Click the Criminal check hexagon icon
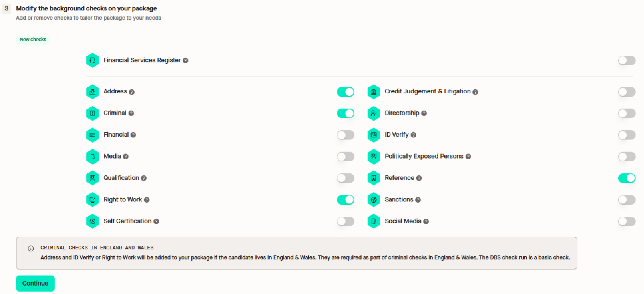The height and width of the screenshot is (294, 644). (x=92, y=113)
